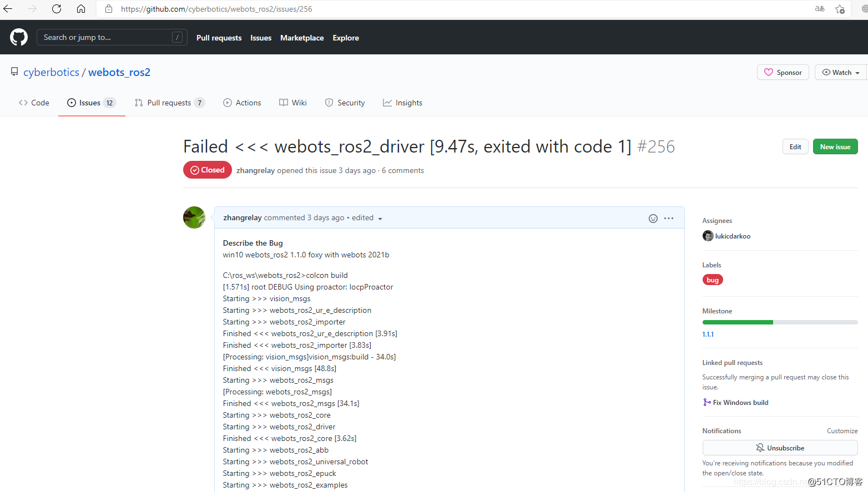Click the address bar URL
Screen dimensions: 868x492
click(216, 9)
